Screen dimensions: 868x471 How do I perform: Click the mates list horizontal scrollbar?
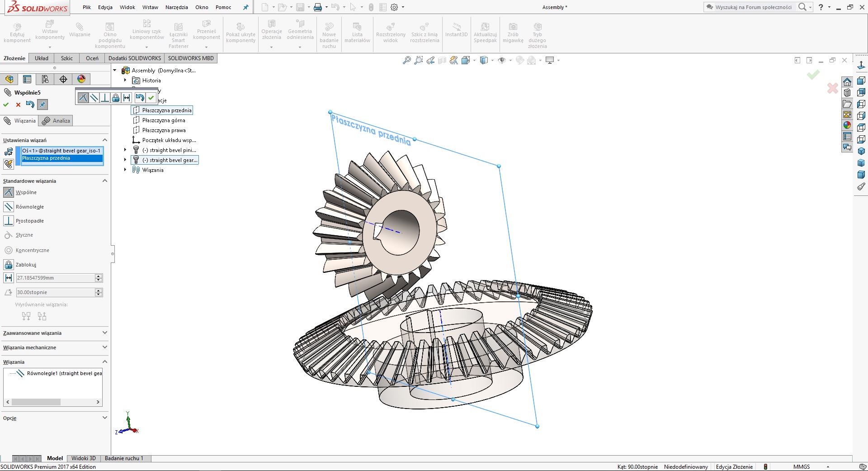coord(53,402)
